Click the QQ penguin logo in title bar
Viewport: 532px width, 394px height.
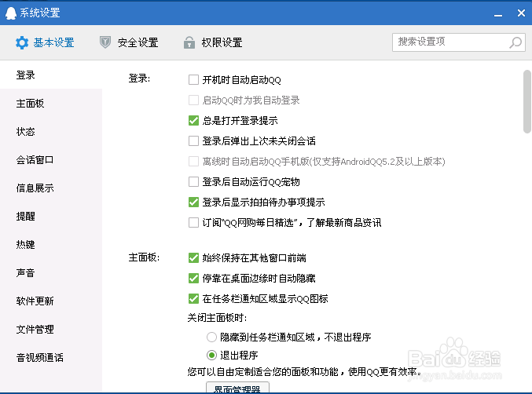[x=10, y=13]
